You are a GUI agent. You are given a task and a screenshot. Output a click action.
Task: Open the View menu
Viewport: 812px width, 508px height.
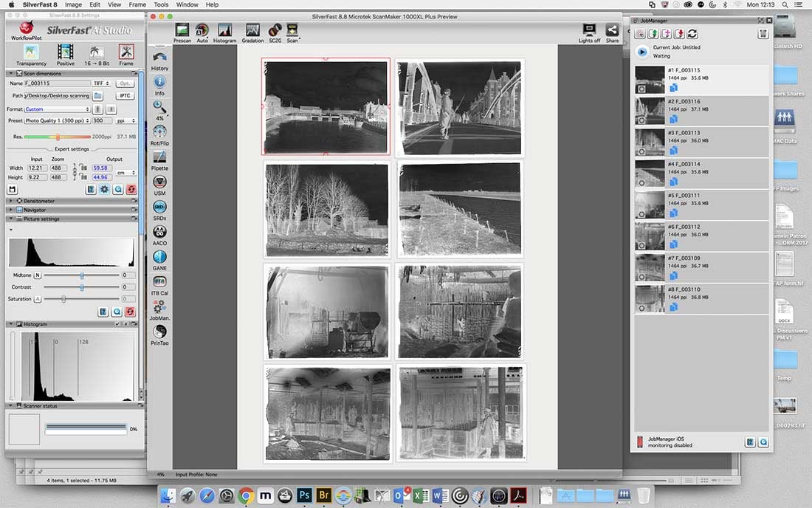(114, 4)
